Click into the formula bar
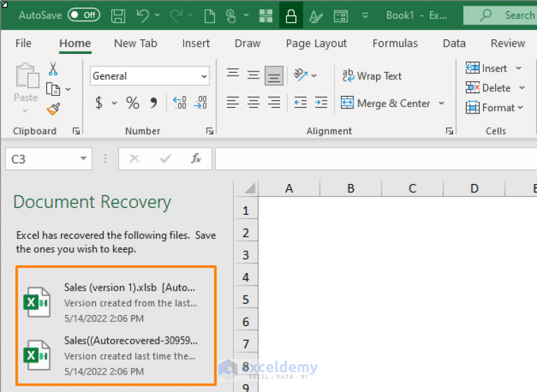Image resolution: width=537 pixels, height=392 pixels. tap(376, 159)
